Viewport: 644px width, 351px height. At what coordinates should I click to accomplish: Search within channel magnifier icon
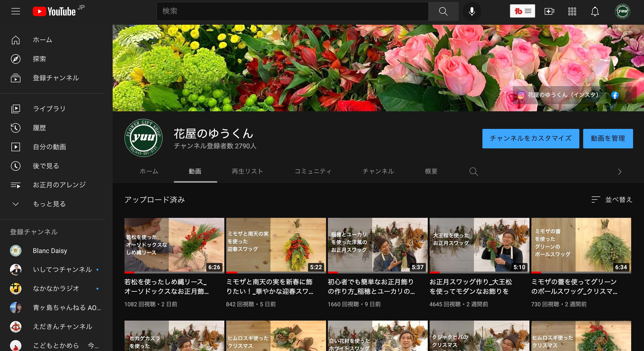474,172
